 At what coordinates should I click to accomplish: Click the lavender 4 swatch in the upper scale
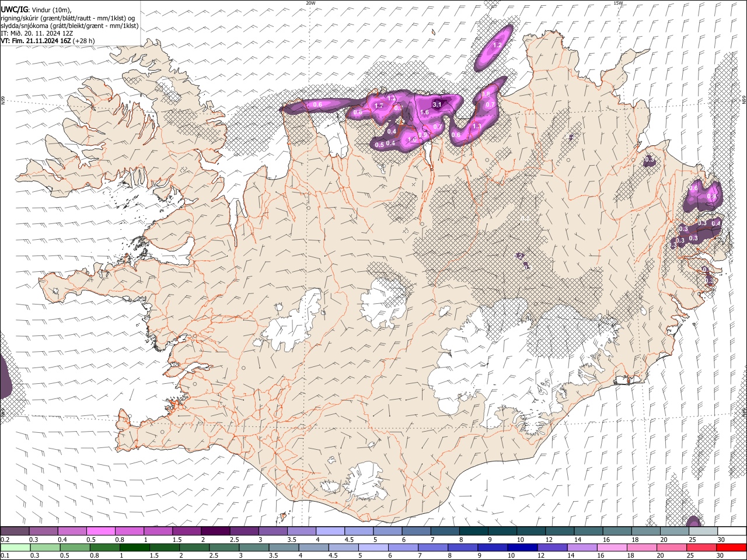point(330,531)
